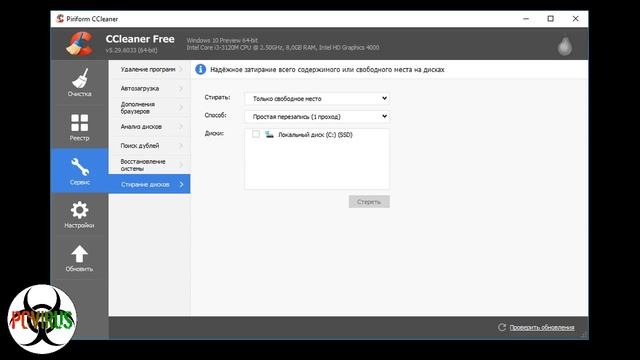Click the Обновить upgrade arrow icon
This screenshot has height=360, width=640.
point(80,253)
